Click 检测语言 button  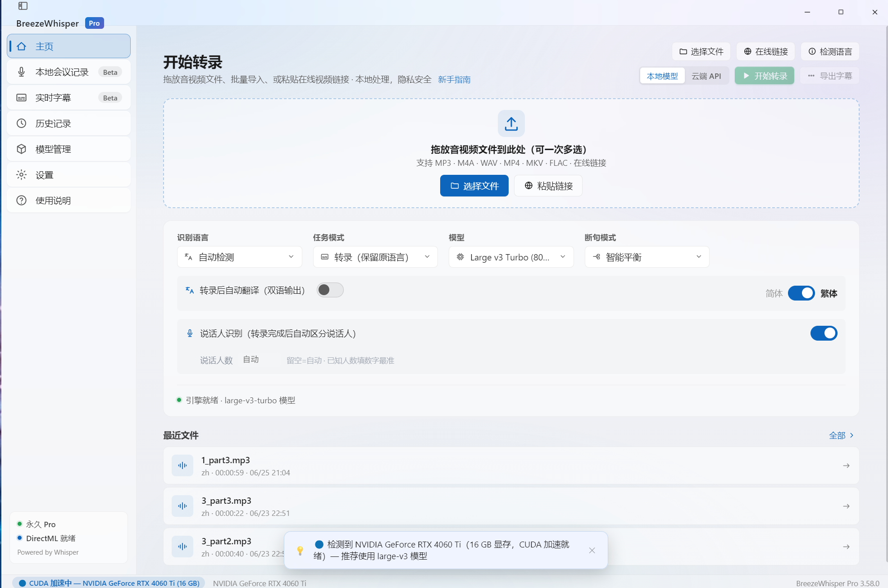[830, 51]
